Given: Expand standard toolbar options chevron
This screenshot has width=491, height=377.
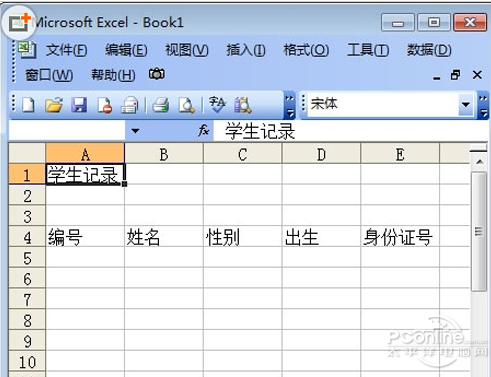Looking at the screenshot, I should (x=289, y=105).
